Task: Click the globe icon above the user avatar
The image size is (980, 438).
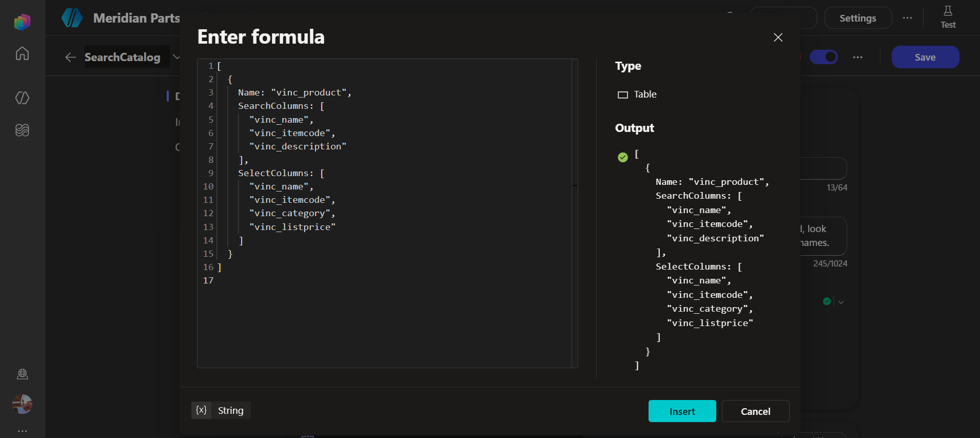Action: tap(22, 374)
